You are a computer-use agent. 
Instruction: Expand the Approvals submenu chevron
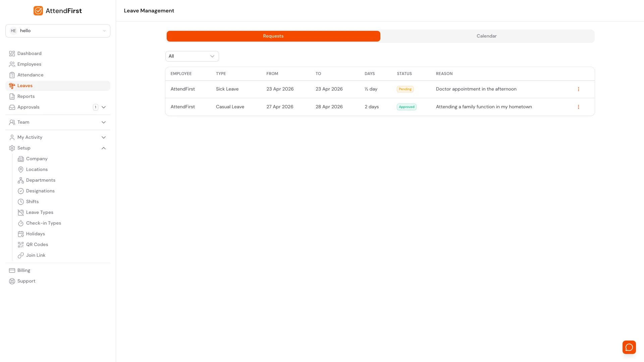click(104, 107)
